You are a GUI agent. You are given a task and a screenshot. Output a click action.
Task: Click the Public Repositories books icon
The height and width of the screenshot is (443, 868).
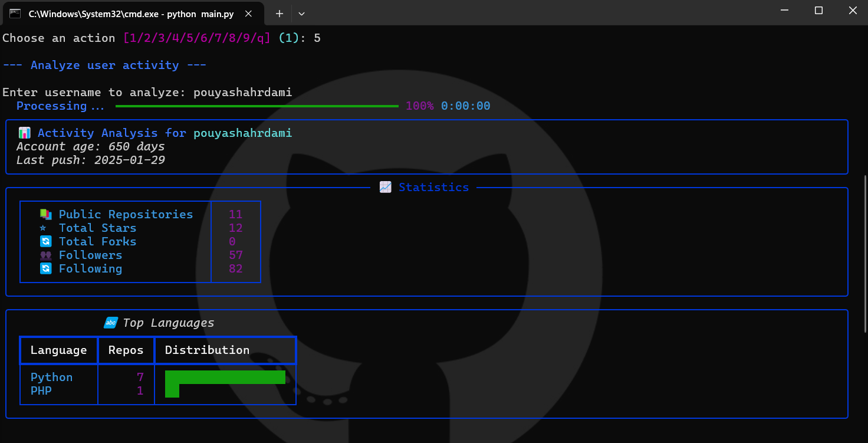tap(45, 215)
